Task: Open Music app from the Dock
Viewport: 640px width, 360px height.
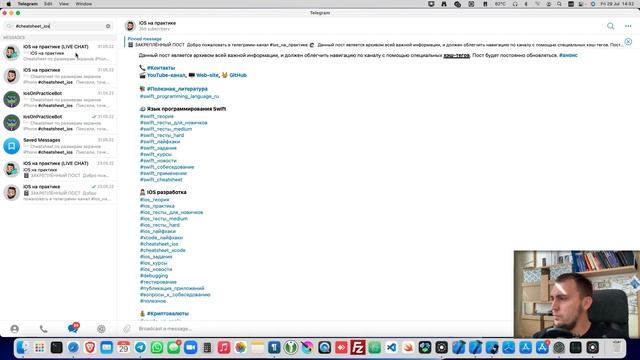Action: 224,347
